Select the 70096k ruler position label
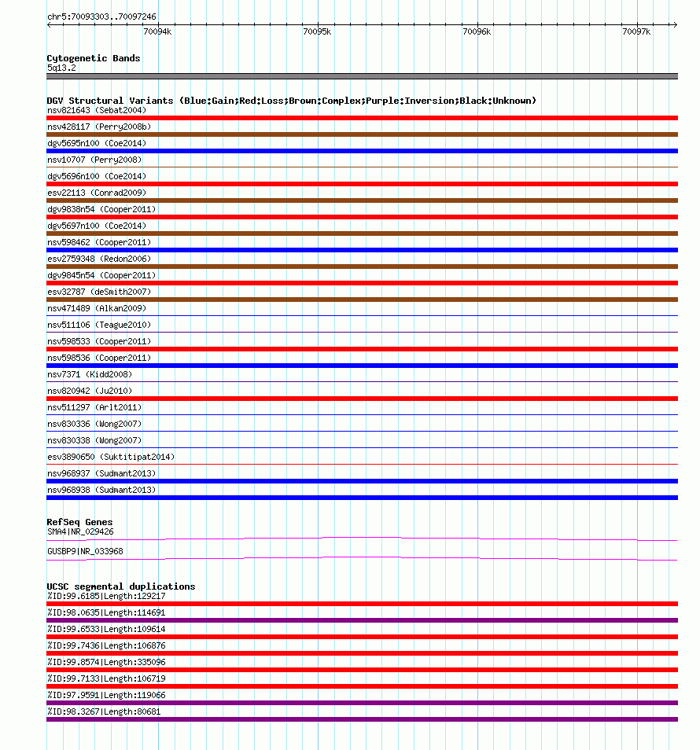This screenshot has height=750, width=700. click(477, 32)
